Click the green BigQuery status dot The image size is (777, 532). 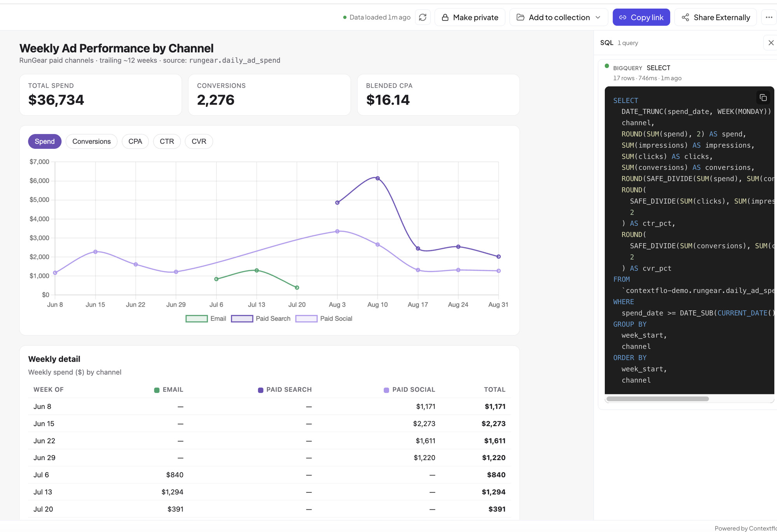[x=607, y=66]
